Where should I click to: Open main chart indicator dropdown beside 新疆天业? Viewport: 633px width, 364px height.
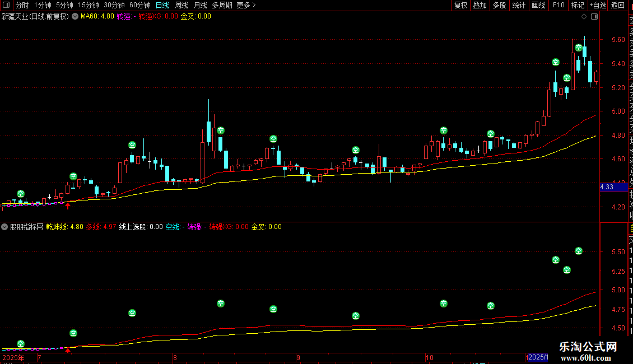75,17
